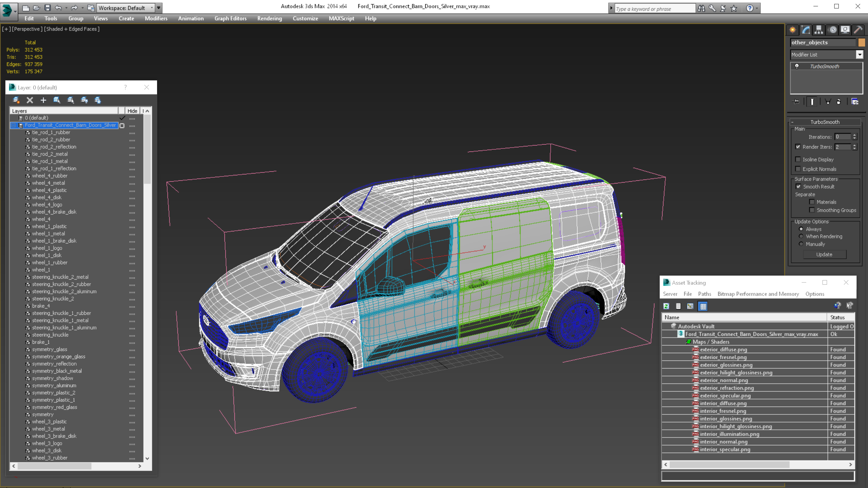Click the Refresh icon in Asset Tracking

(666, 306)
